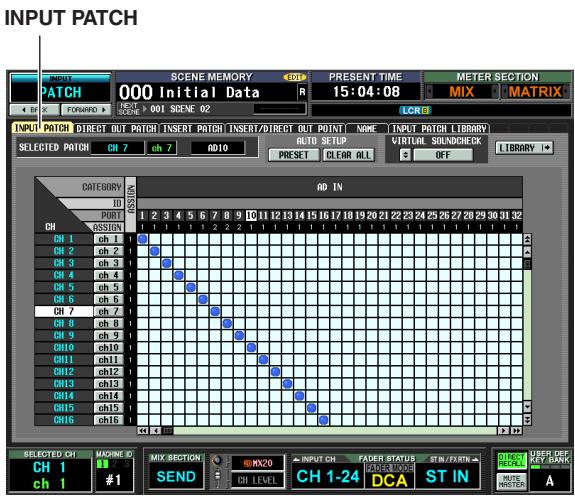Click the SELECTED PATCH CH 7 field

(118, 148)
